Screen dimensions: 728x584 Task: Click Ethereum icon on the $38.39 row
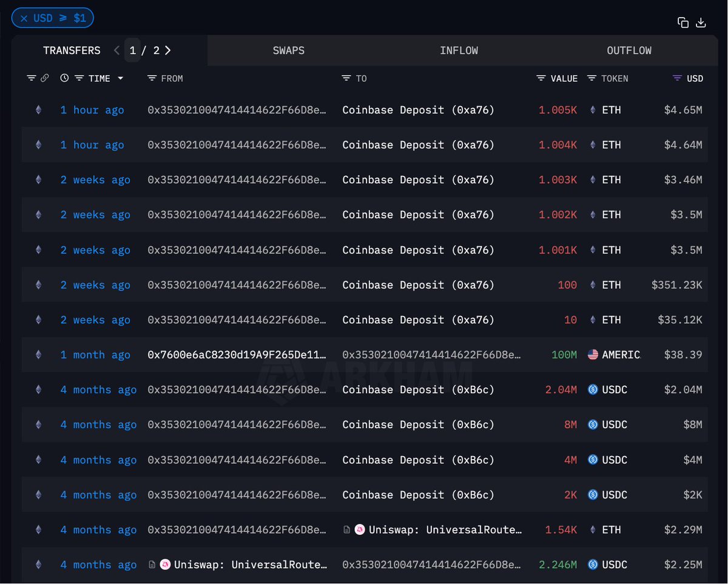pos(39,355)
